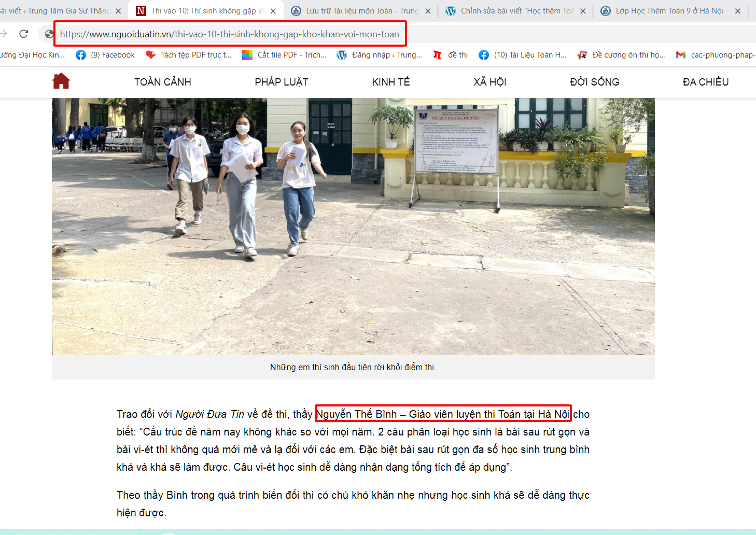Click the site info icon in address bar
This screenshot has height=535, width=756.
(49, 34)
